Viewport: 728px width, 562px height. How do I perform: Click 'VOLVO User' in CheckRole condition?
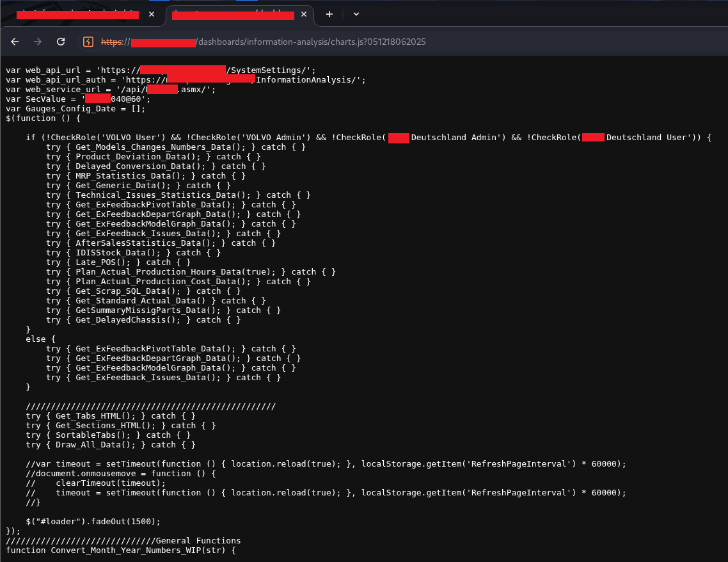click(x=133, y=138)
